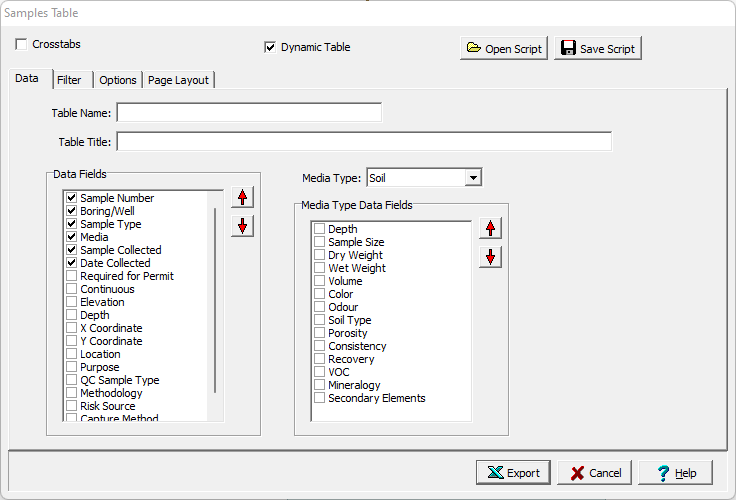Click the Excel Export icon

pos(495,472)
